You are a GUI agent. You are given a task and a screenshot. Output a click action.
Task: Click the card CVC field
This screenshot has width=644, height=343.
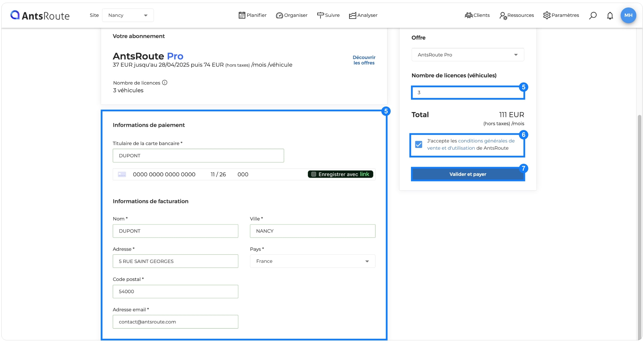click(243, 174)
